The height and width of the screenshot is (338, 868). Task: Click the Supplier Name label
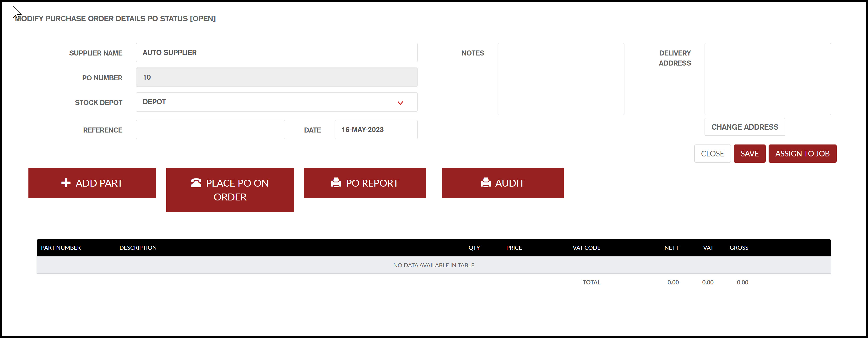pyautogui.click(x=96, y=53)
